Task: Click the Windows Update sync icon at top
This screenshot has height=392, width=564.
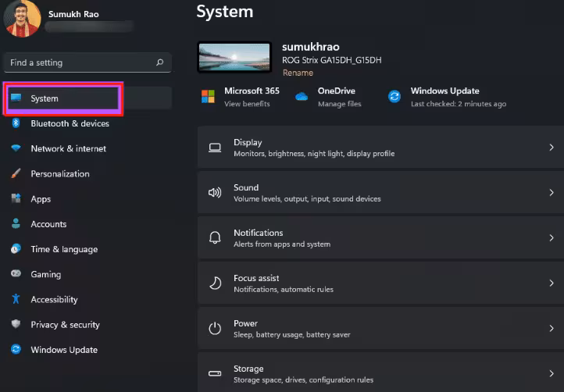Action: 394,96
